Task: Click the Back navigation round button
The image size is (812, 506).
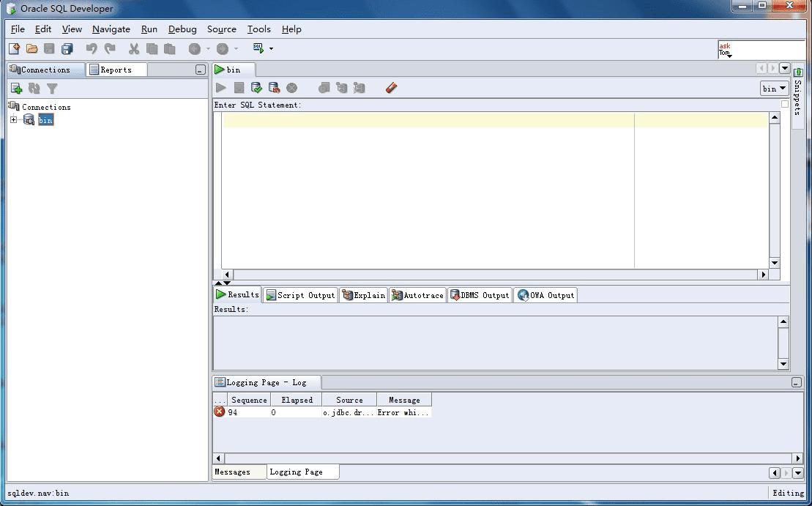Action: (x=195, y=48)
